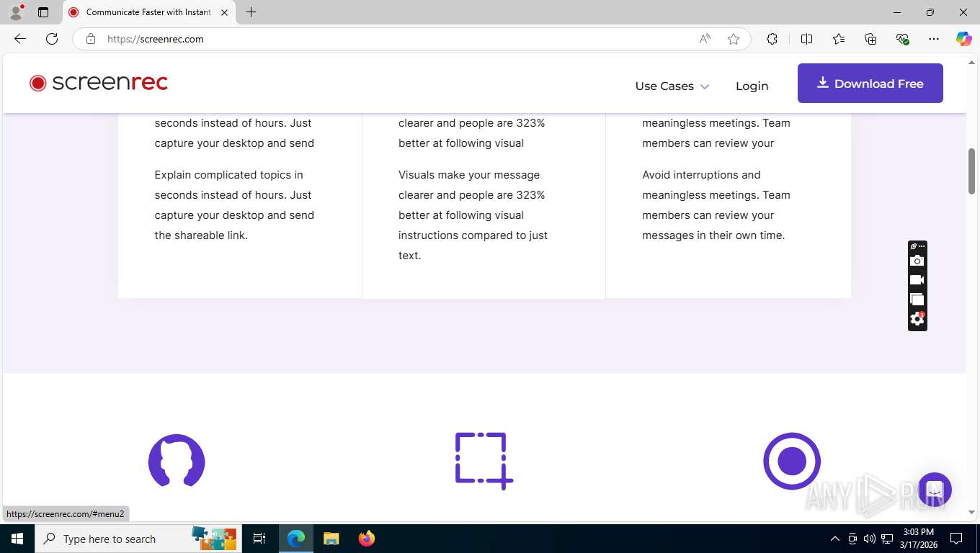Screen dimensions: 980x553
Task: Start video recording from ScreenRec widget
Action: tap(917, 280)
